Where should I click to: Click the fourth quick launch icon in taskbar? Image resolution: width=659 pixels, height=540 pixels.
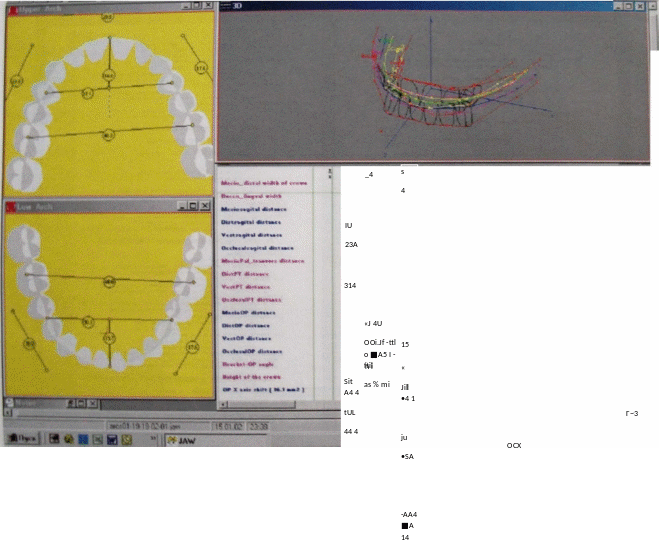(x=98, y=438)
